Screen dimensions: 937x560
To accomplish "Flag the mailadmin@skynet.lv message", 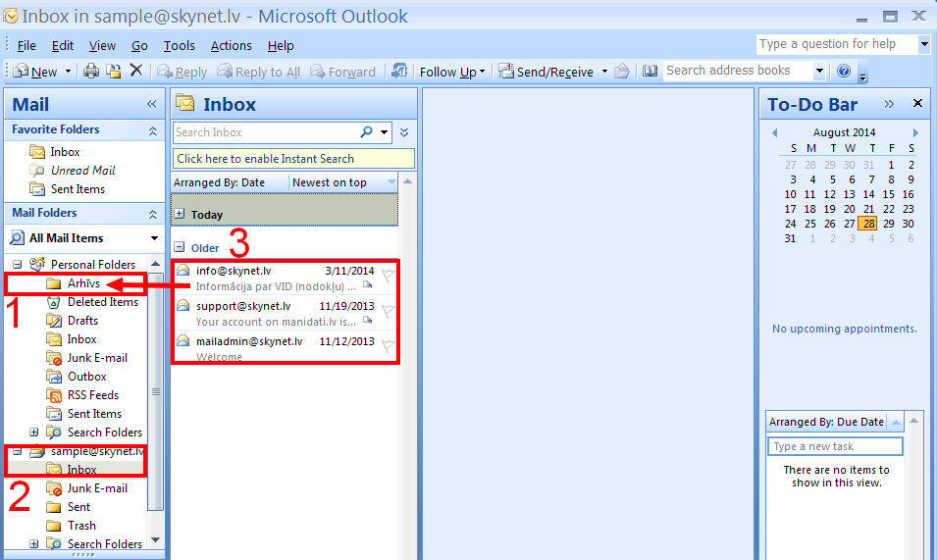I will 388,347.
